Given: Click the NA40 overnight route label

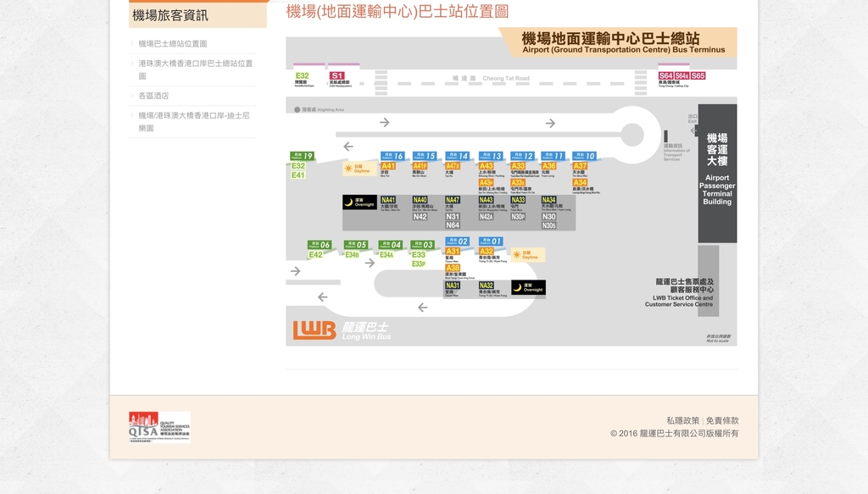Looking at the screenshot, I should pos(420,200).
